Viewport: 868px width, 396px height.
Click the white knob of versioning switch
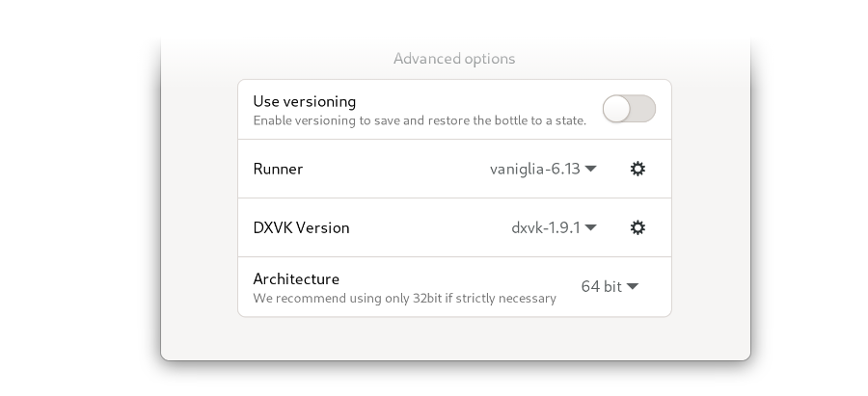(617, 109)
